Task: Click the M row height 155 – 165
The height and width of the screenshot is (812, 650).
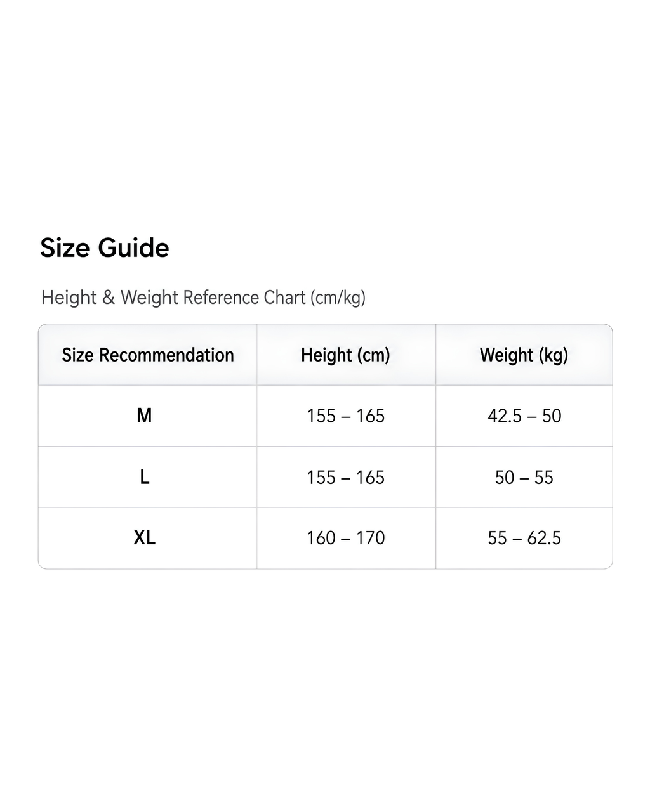Action: pyautogui.click(x=345, y=416)
